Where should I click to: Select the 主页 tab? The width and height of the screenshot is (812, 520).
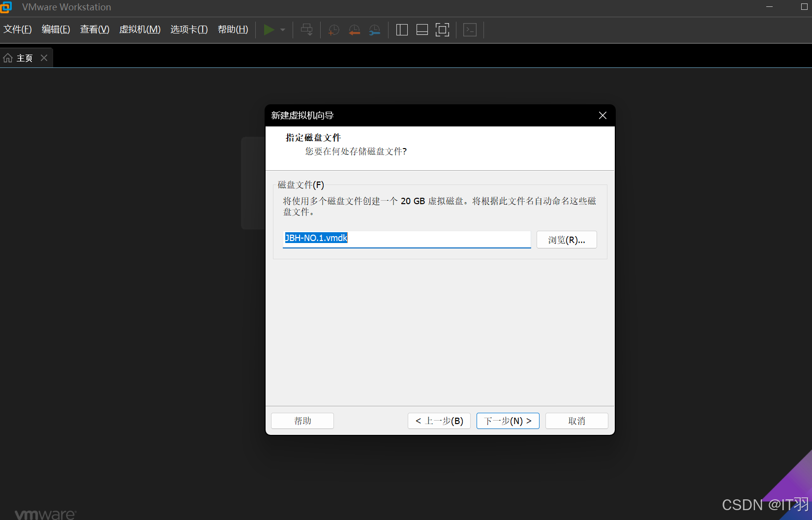pos(26,58)
